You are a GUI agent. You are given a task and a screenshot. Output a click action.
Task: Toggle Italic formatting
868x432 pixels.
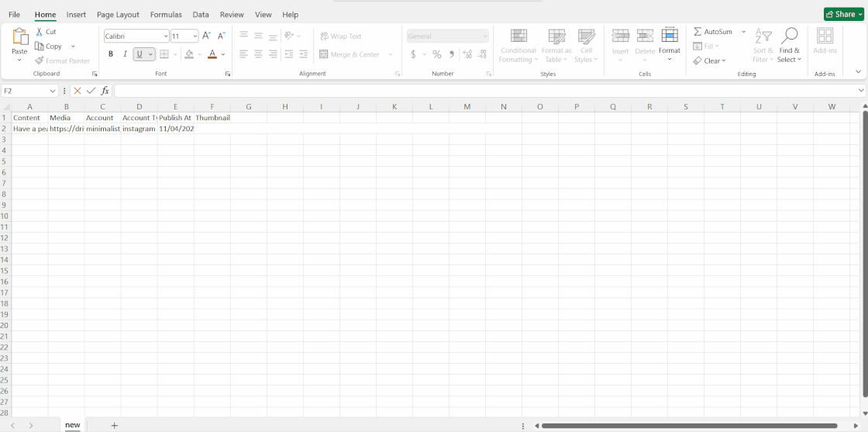click(125, 54)
